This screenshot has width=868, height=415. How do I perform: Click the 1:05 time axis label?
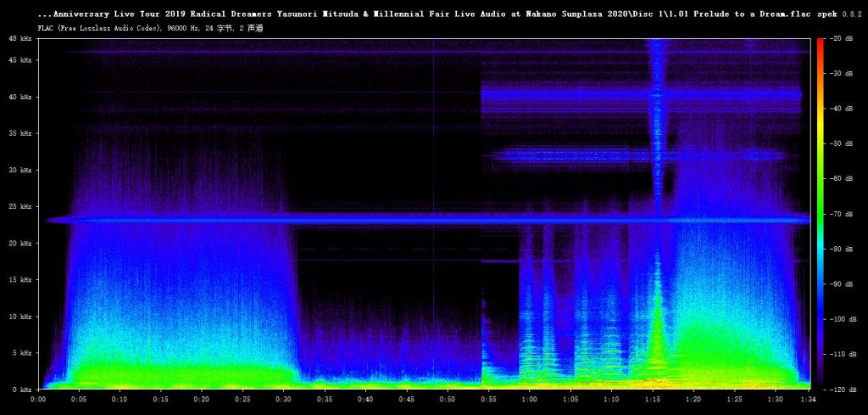tap(570, 399)
